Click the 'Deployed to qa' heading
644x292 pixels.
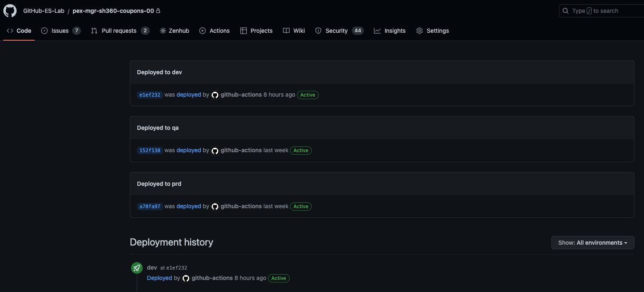[158, 128]
